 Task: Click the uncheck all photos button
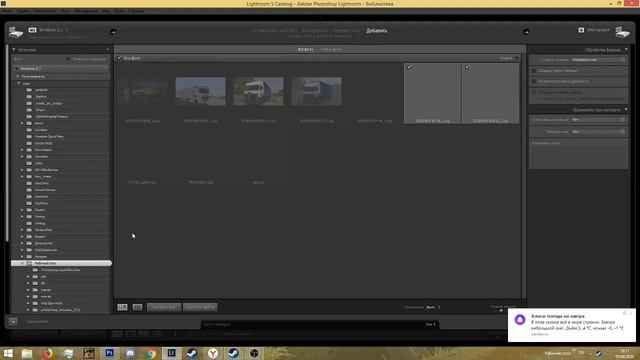tap(200, 307)
